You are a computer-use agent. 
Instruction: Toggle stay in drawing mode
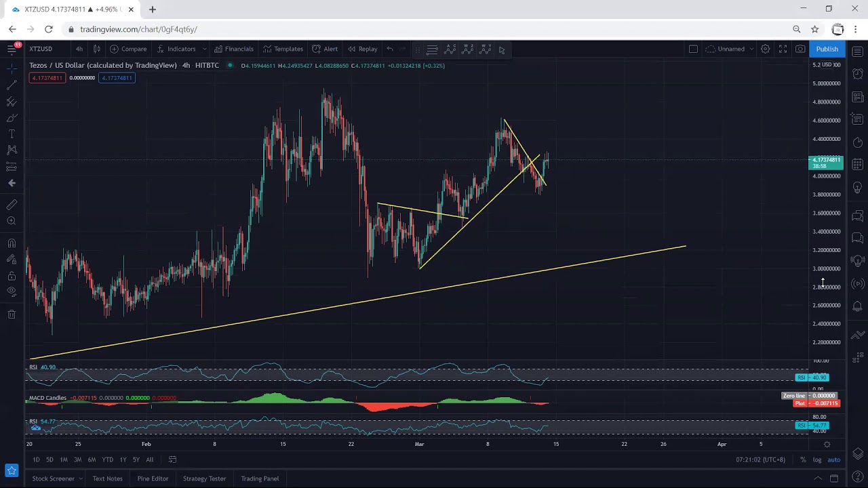click(x=12, y=260)
